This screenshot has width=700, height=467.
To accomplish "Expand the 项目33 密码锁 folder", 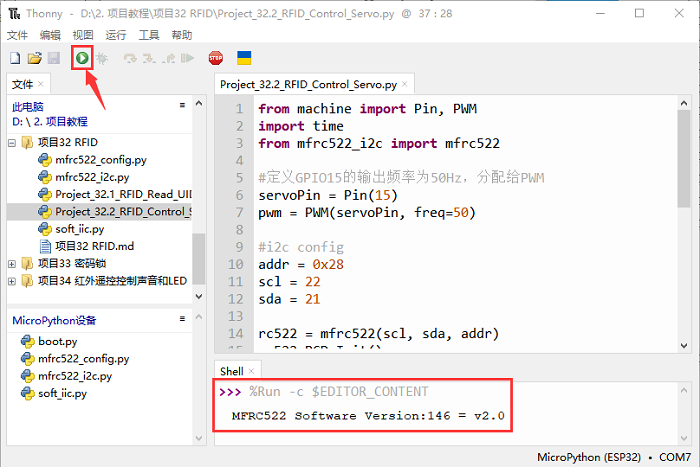I will click(12, 263).
